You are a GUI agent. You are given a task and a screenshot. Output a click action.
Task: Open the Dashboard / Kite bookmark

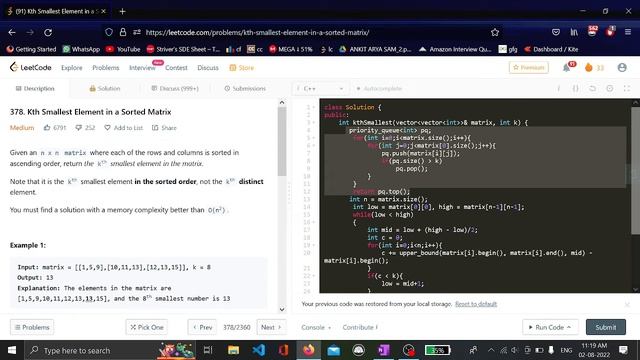[x=551, y=49]
